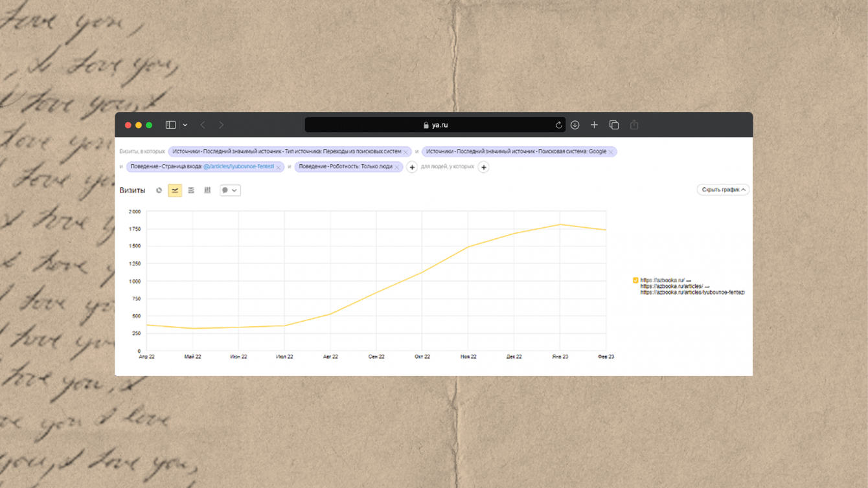Switch to the pie chart view
868x488 pixels.
coord(159,190)
